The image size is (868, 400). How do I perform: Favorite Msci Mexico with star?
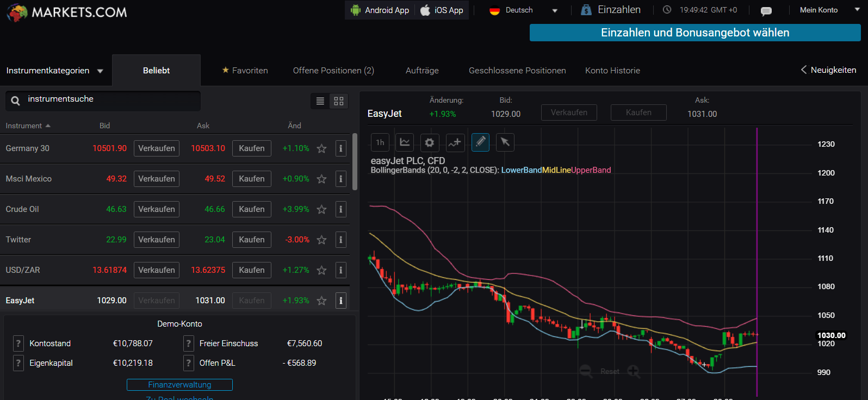click(x=322, y=179)
